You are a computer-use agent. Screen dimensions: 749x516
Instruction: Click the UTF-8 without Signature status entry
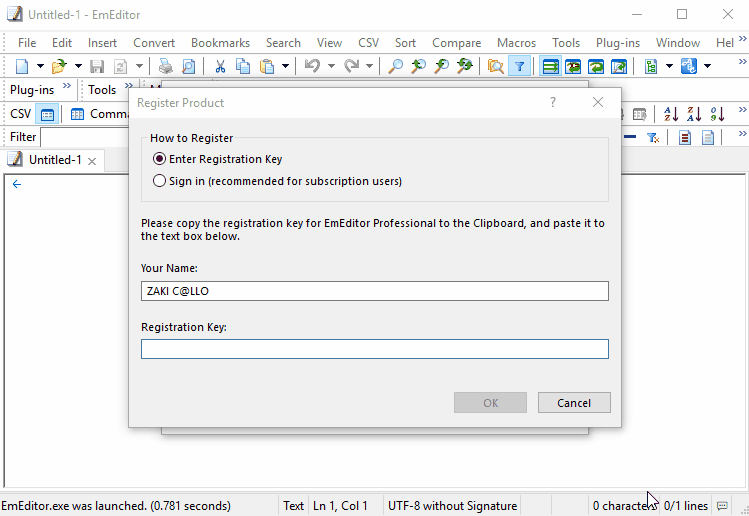[452, 505]
